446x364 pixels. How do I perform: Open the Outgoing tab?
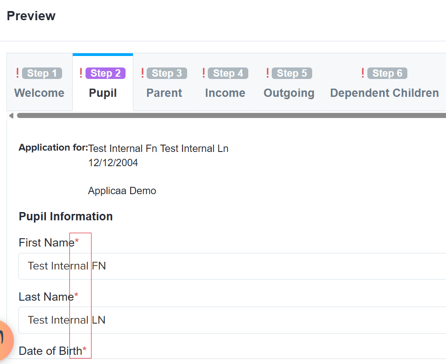[x=289, y=83]
